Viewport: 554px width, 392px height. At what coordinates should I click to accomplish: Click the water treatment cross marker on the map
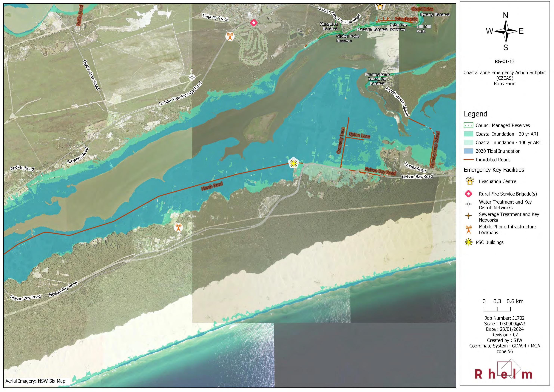coord(192,77)
